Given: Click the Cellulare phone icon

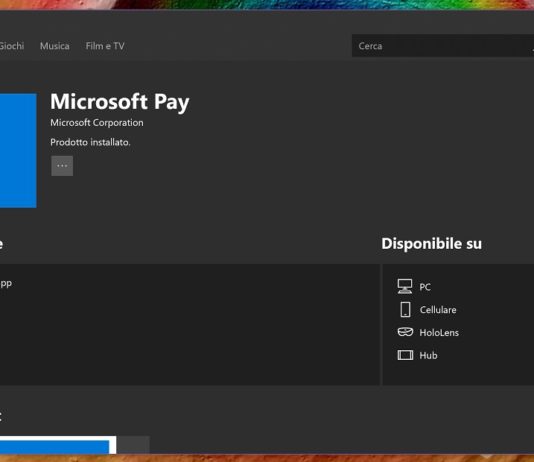Looking at the screenshot, I should [405, 309].
